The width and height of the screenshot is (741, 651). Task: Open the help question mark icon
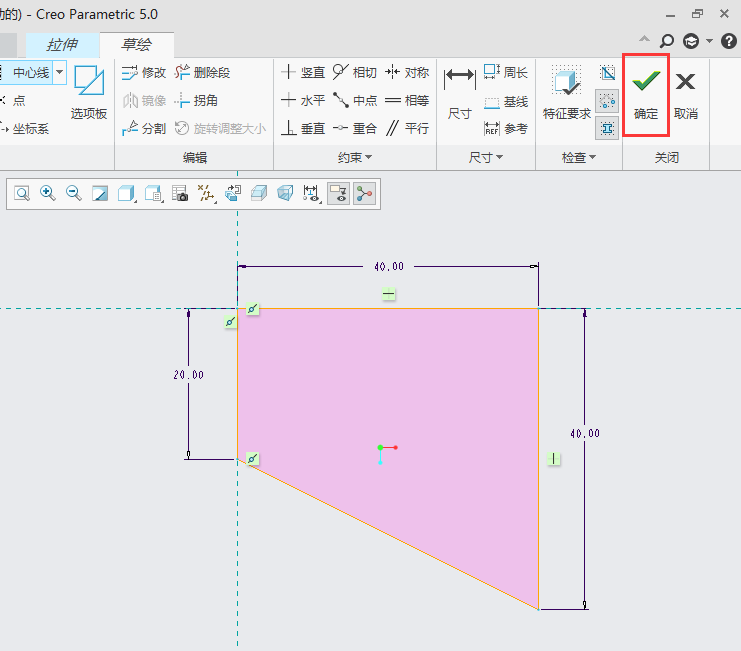click(729, 41)
